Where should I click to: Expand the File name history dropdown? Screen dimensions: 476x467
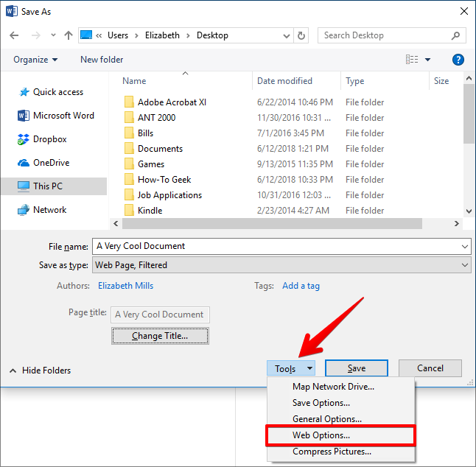(465, 246)
